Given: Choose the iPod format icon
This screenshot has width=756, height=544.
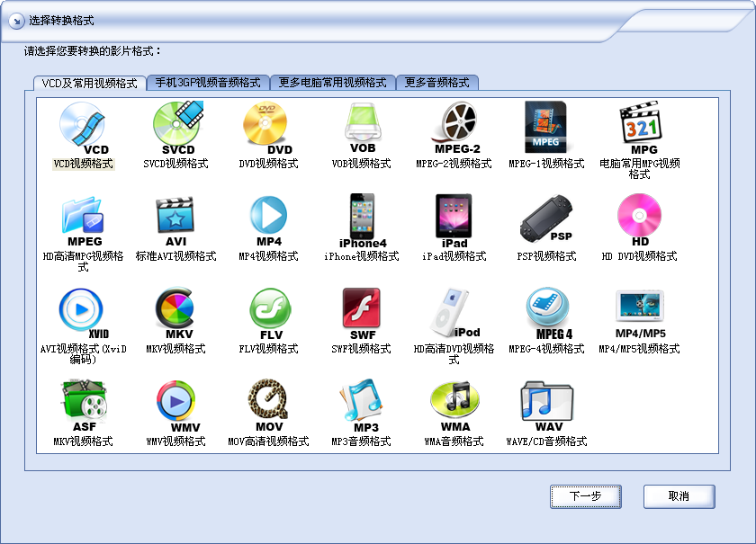Looking at the screenshot, I should [x=454, y=313].
